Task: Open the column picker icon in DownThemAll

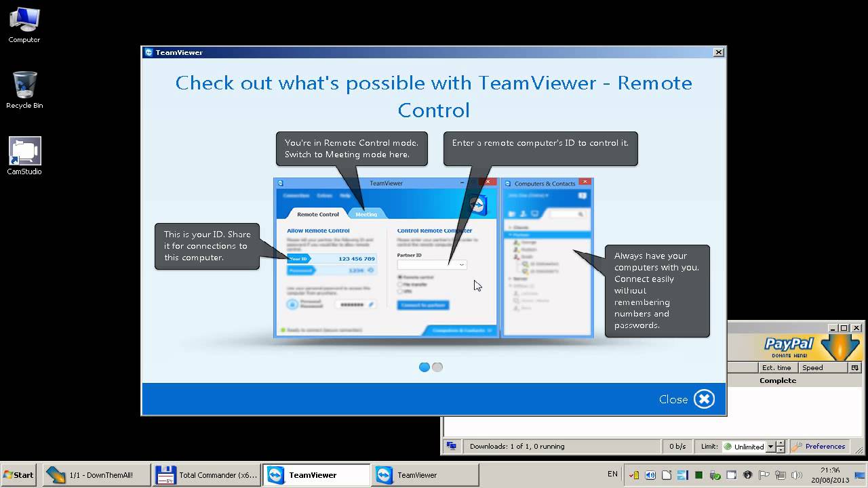Action: [854, 367]
